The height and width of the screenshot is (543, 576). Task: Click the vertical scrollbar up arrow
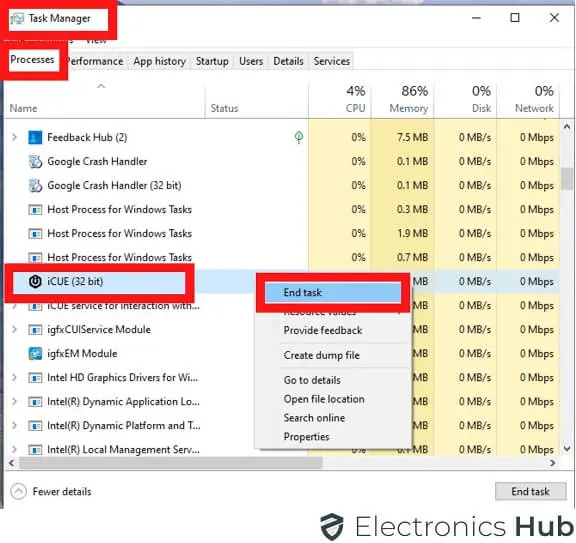tap(567, 127)
